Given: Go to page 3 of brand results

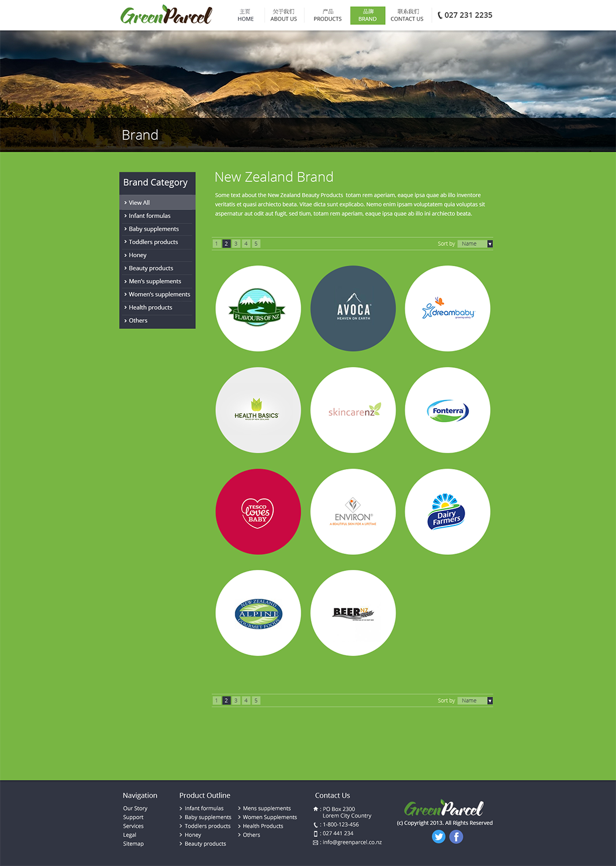Looking at the screenshot, I should click(x=236, y=244).
